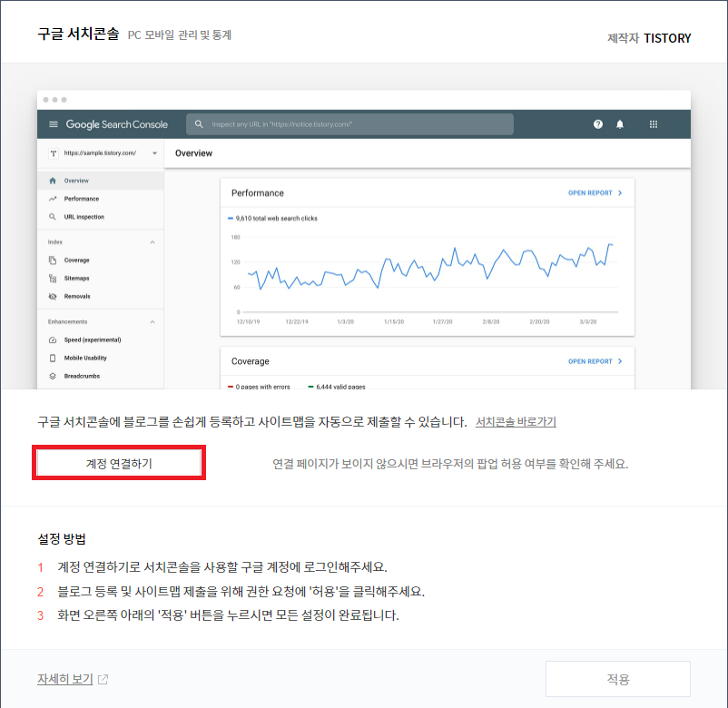Click the Removals hidden-eye icon
This screenshot has width=728, height=708.
(x=53, y=296)
